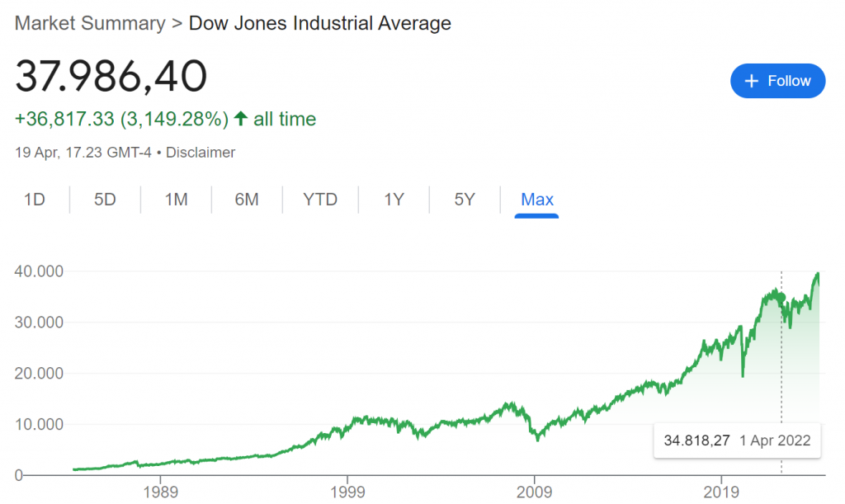Click the 40.000 label on the price axis
The image size is (845, 504).
click(x=40, y=271)
